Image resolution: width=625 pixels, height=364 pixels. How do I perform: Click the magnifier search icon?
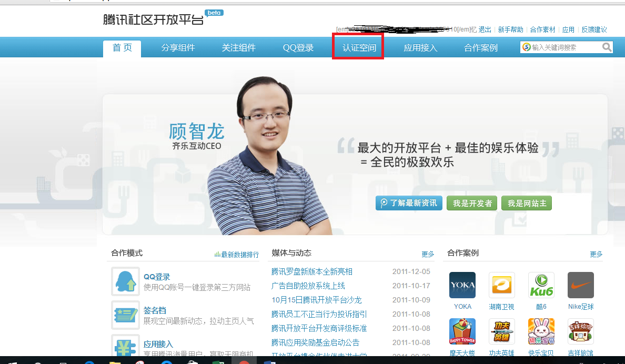pyautogui.click(x=607, y=47)
